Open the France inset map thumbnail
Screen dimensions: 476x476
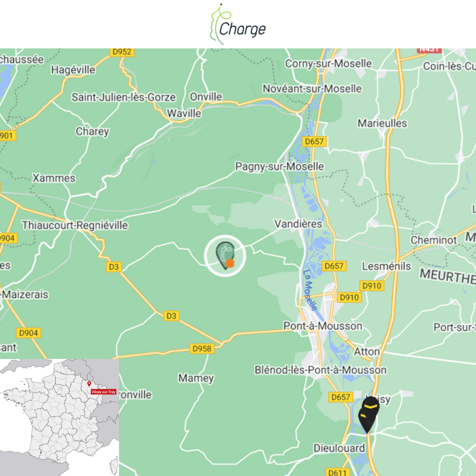pos(59,417)
